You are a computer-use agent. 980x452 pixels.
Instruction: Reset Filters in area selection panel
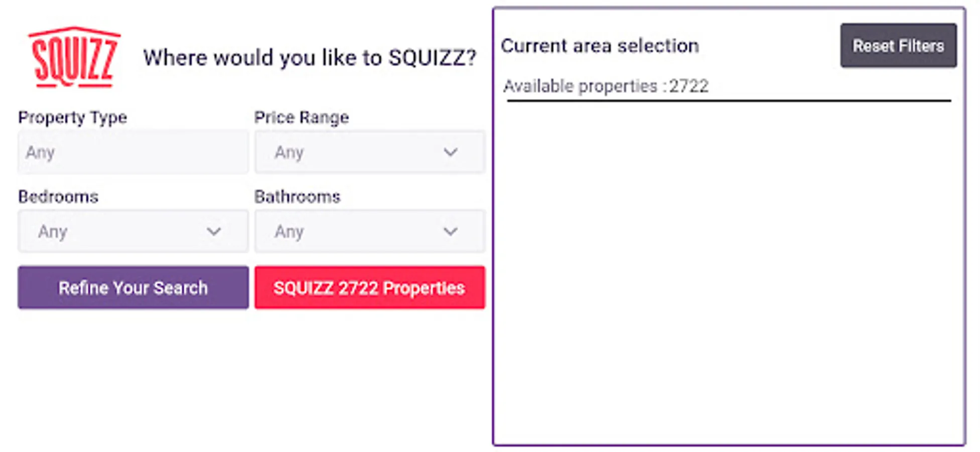pos(898,46)
